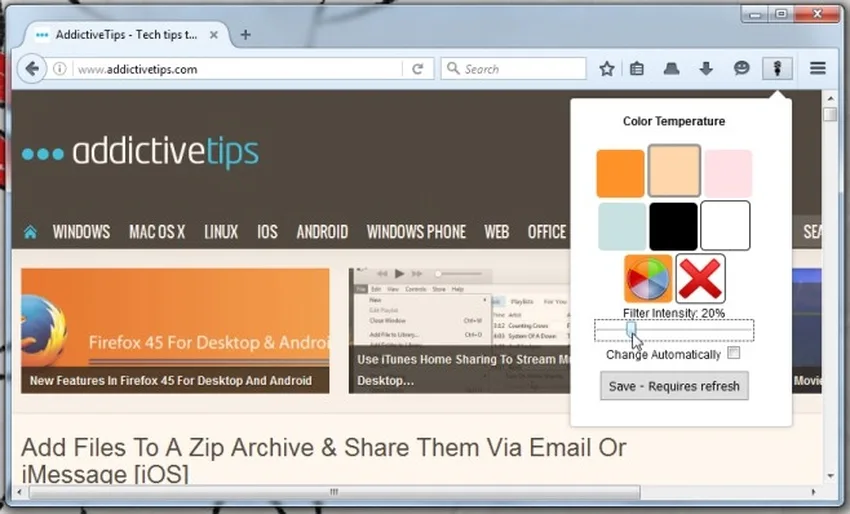Click vertical scrollbar down arrow
The width and height of the screenshot is (850, 514).
pyautogui.click(x=830, y=476)
